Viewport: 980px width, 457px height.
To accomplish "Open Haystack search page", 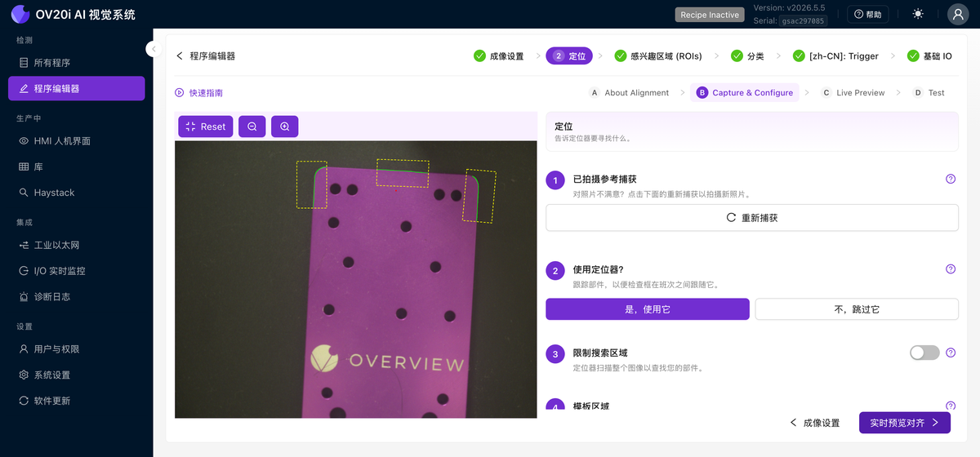I will (x=77, y=193).
